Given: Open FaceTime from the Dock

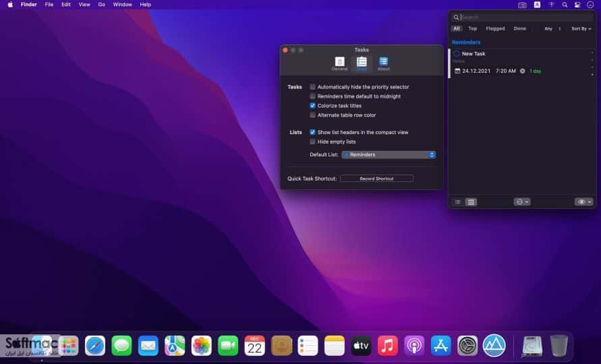Looking at the screenshot, I should point(228,346).
